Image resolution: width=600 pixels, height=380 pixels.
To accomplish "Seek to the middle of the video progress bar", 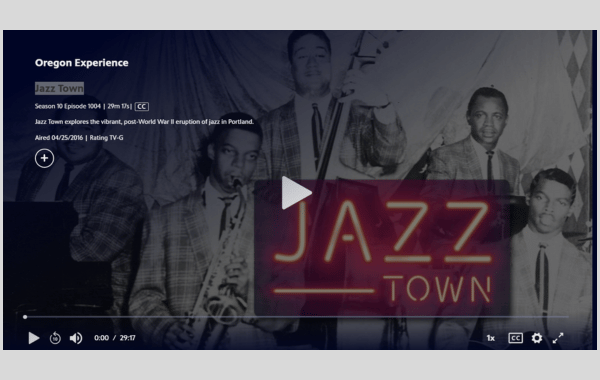I will point(297,317).
